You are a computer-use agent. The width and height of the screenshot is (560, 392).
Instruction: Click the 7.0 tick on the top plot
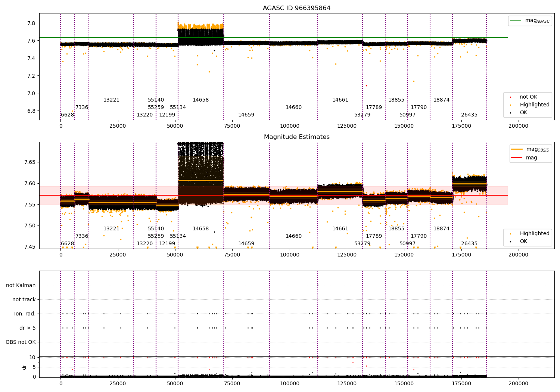point(31,93)
